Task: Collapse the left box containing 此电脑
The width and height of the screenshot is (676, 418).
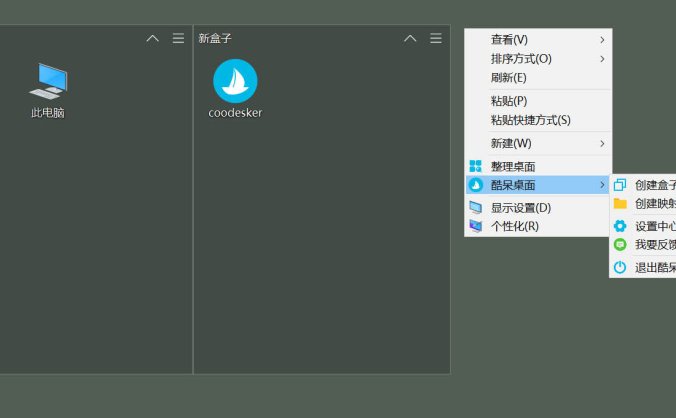Action: pyautogui.click(x=153, y=38)
